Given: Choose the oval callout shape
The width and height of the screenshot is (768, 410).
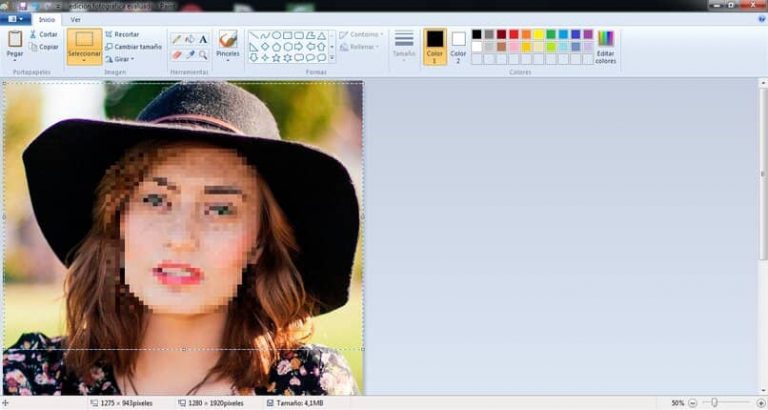Looking at the screenshot, I should click(x=311, y=57).
